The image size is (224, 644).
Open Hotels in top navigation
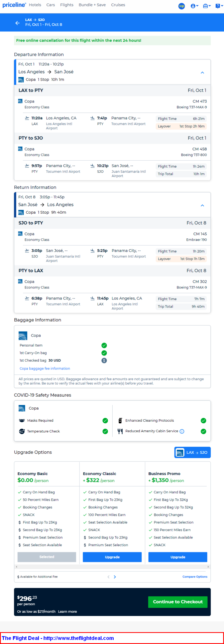[35, 5]
